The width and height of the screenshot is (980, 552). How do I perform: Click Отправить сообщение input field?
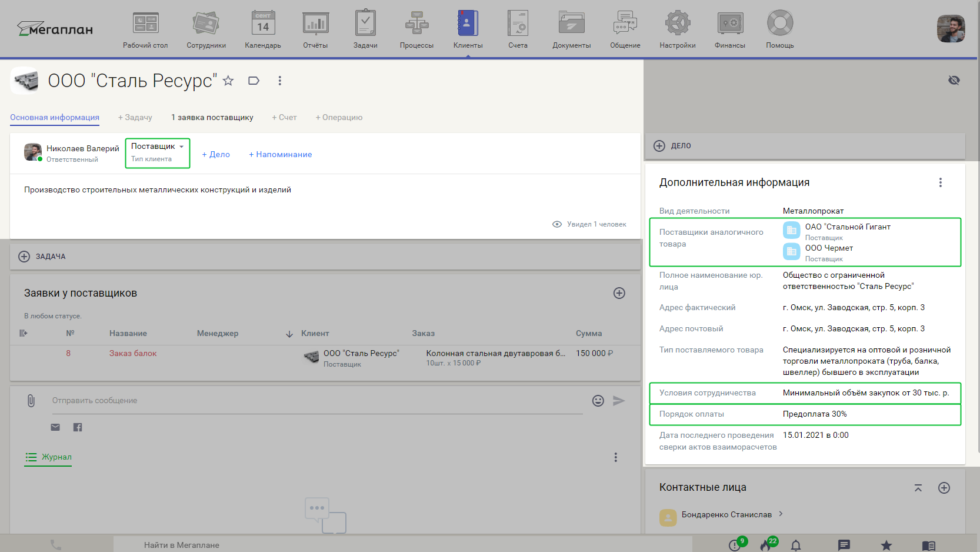(317, 401)
